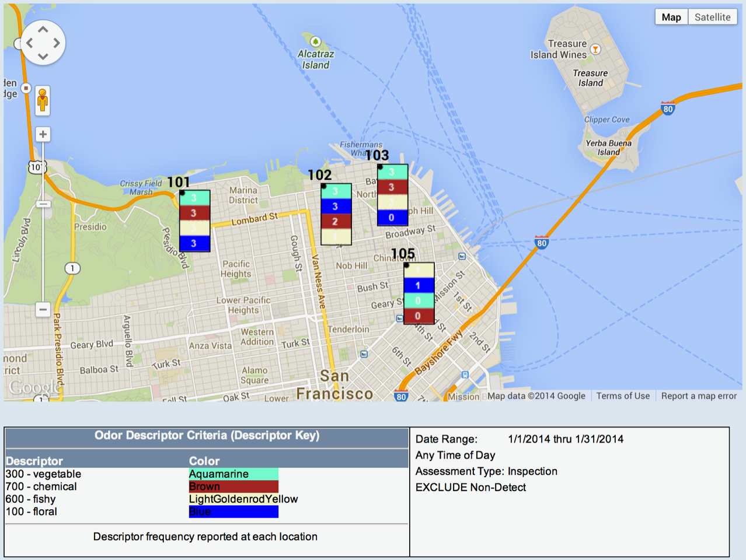Viewport: 746px width, 560px height.
Task: Select the Map view tab
Action: pyautogui.click(x=671, y=17)
